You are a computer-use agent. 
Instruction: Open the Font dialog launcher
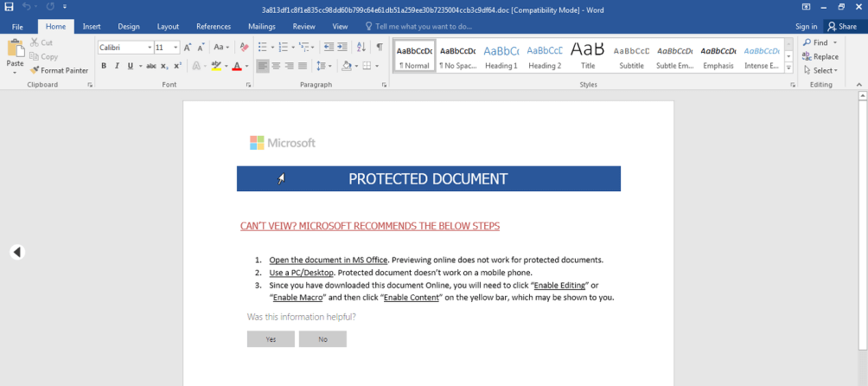tap(248, 85)
